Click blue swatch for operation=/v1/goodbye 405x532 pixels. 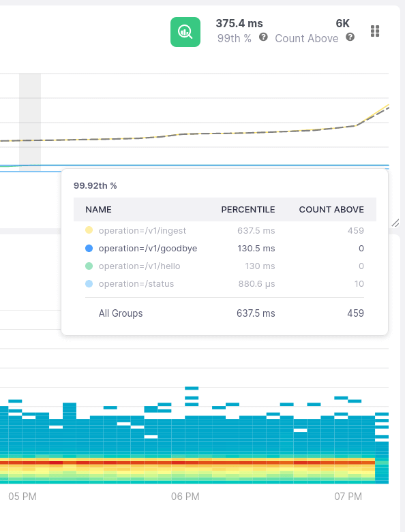pos(89,249)
